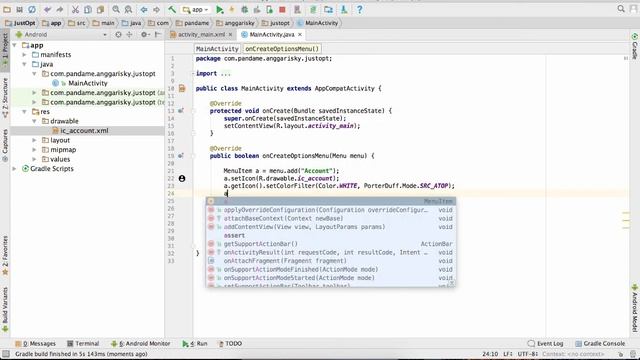This screenshot has width=640, height=360.
Task: Open the Event Log
Action: (x=546, y=344)
